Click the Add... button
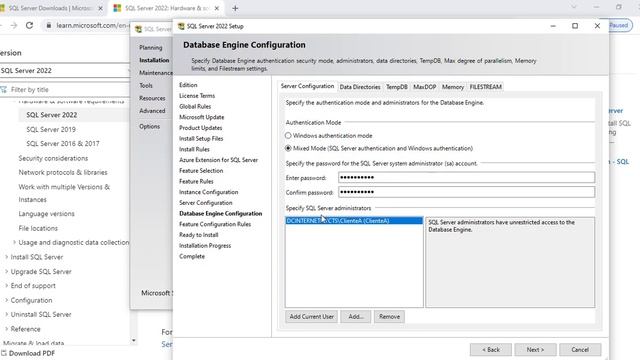The height and width of the screenshot is (360, 640). [356, 316]
